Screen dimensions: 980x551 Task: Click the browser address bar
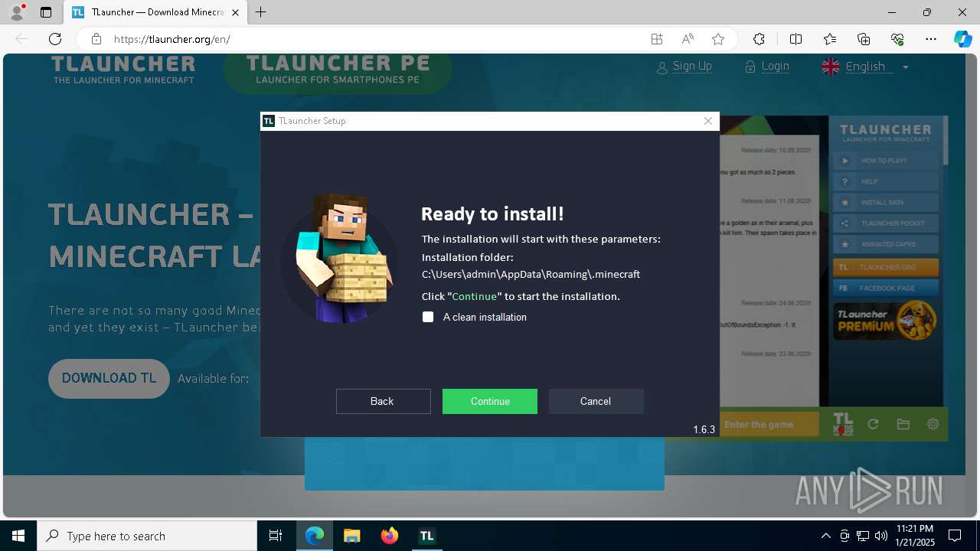(x=367, y=39)
